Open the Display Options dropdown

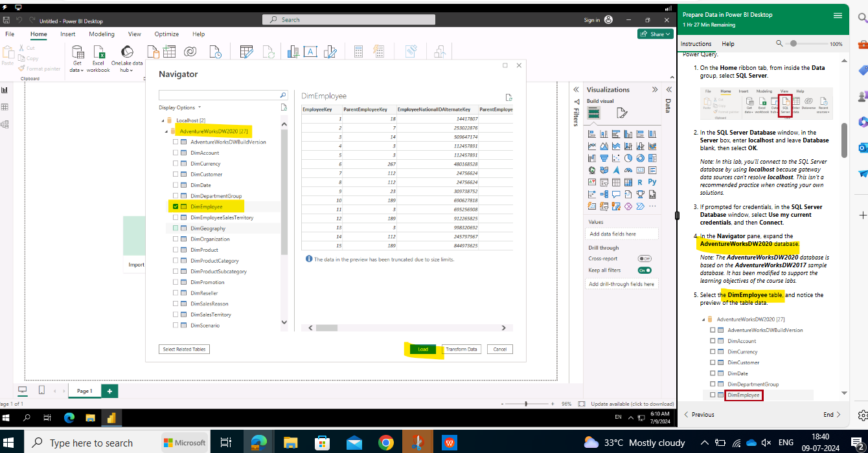[x=180, y=107]
